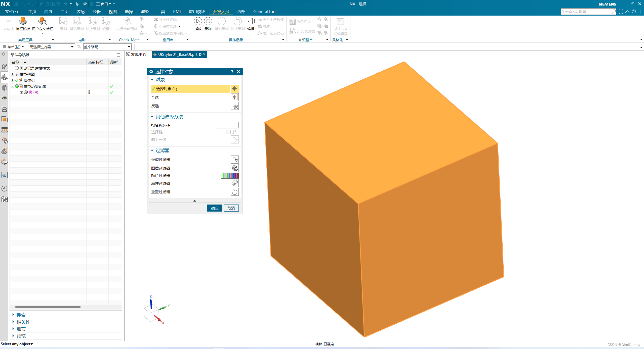Image resolution: width=644 pixels, height=349 pixels.
Task: Open the Part Navigator sidebar icon
Action: pyautogui.click(x=5, y=77)
